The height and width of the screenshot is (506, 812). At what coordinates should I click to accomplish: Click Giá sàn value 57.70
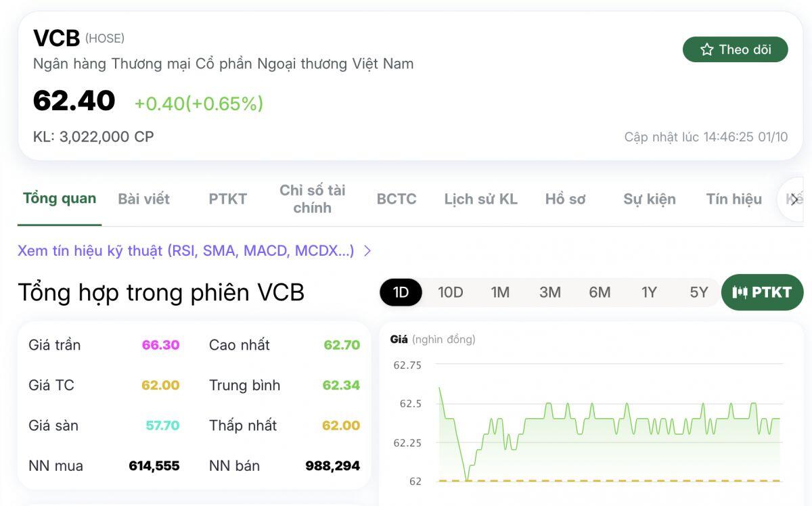[162, 425]
